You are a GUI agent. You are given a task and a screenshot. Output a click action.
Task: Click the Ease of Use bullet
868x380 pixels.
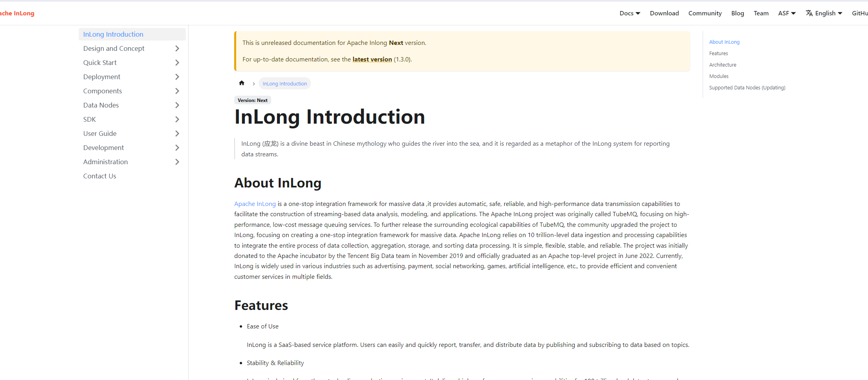[263, 326]
